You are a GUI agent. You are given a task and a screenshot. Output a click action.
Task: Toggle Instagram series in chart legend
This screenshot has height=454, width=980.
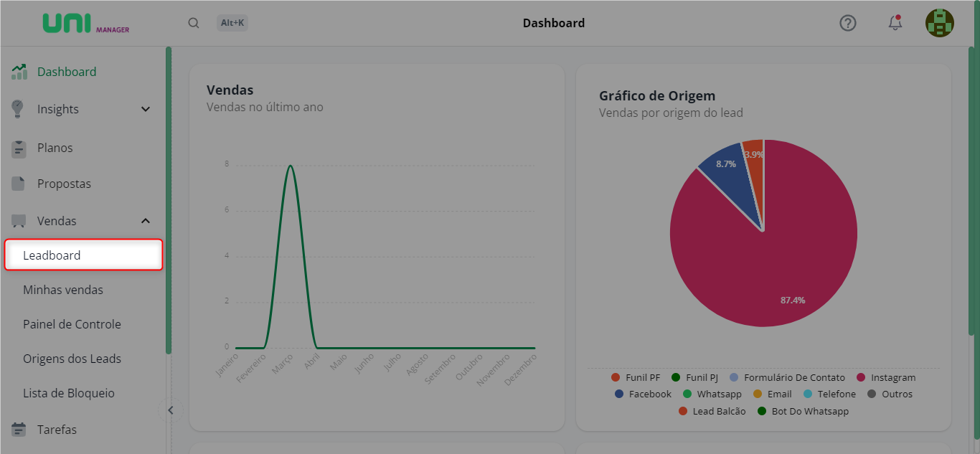[886, 377]
